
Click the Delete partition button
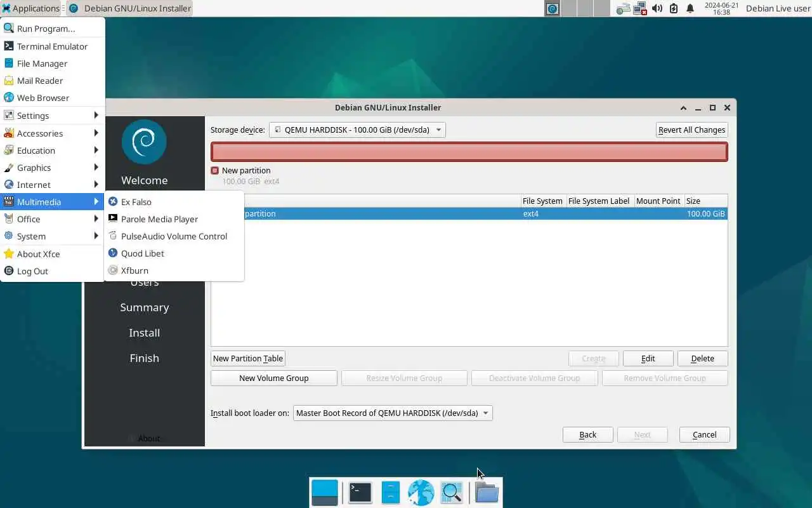click(702, 358)
